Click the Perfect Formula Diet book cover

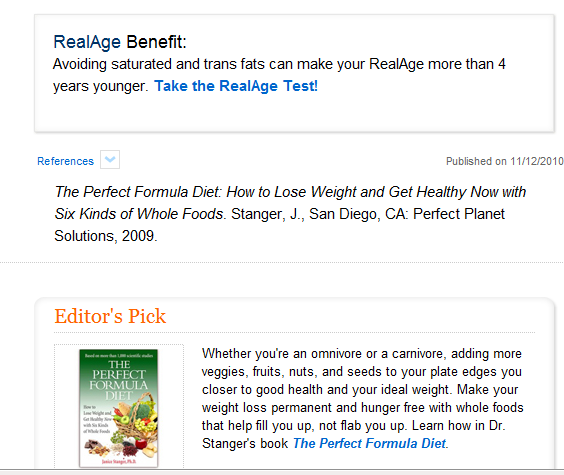[x=118, y=408]
